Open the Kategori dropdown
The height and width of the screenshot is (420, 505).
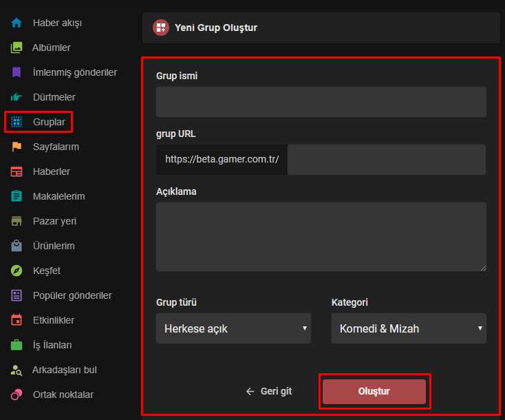tap(409, 328)
